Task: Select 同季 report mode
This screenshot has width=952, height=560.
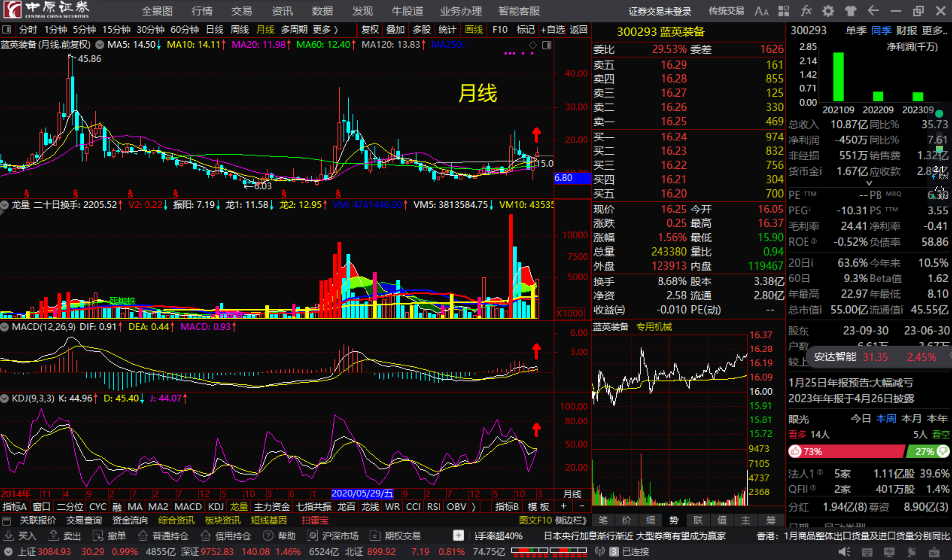Action: pos(881,31)
